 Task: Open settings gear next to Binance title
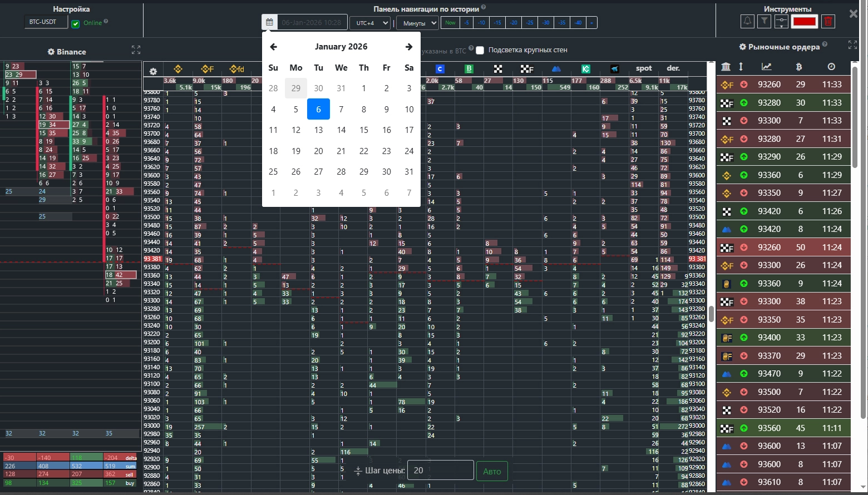[x=51, y=52]
